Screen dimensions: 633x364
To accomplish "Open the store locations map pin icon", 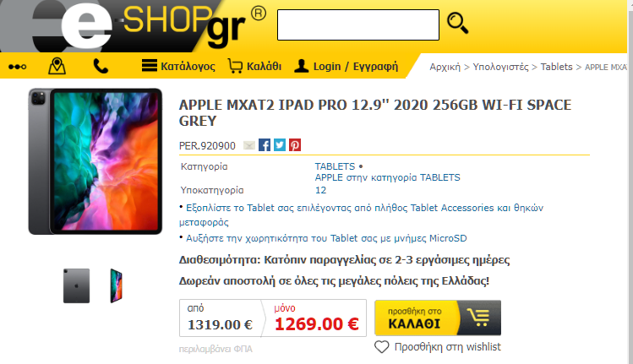I will pos(57,66).
